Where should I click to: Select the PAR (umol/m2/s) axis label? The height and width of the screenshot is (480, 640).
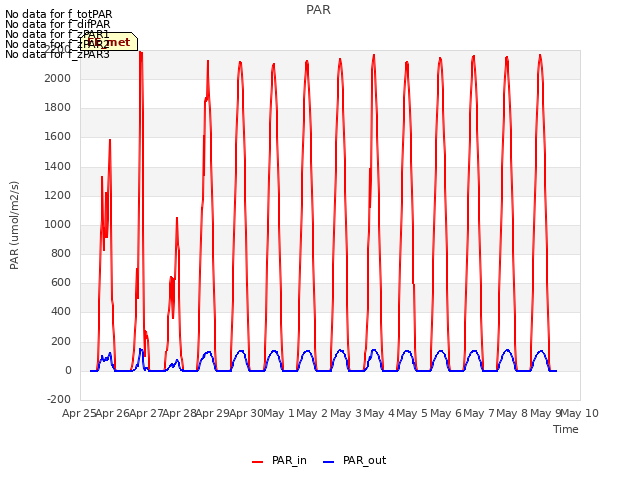pyautogui.click(x=14, y=225)
